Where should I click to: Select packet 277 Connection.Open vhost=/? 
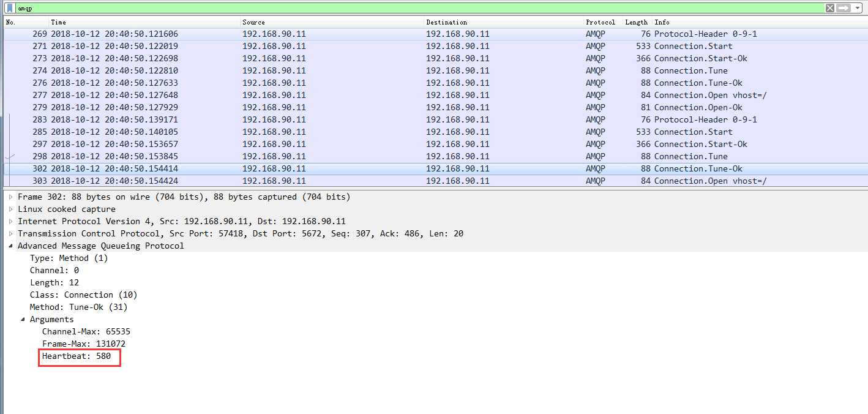point(435,95)
